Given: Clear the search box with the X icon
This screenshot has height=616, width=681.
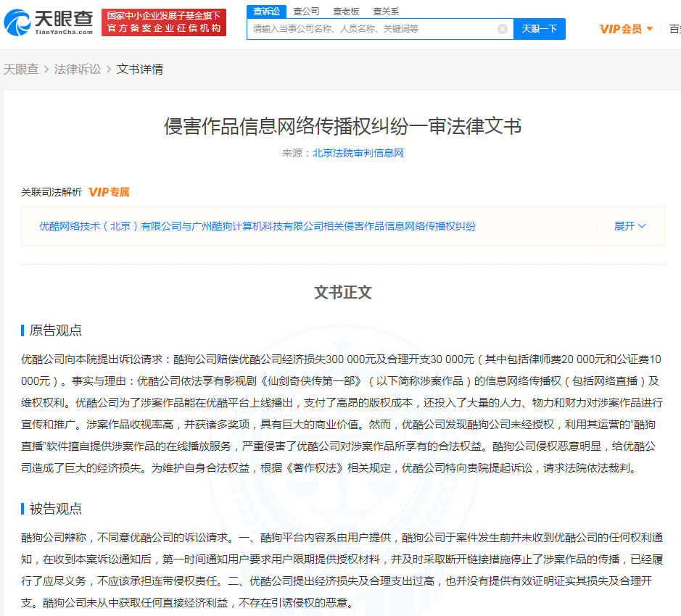Looking at the screenshot, I should pos(502,29).
